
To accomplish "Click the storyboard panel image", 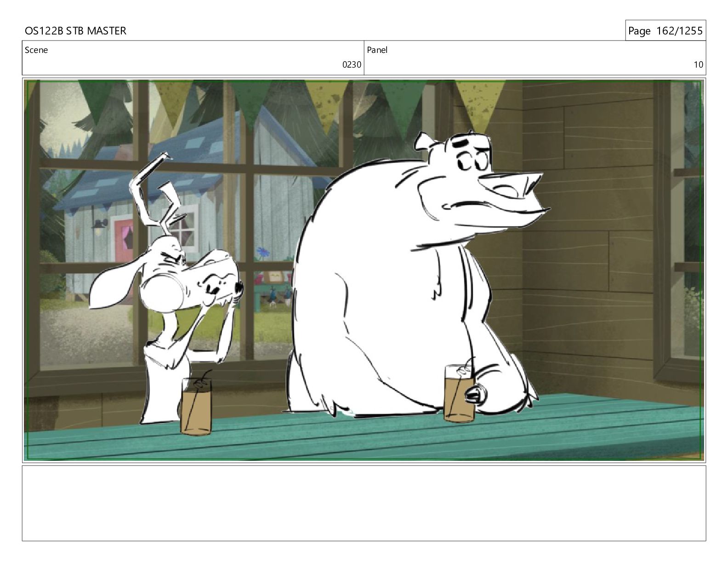I will coord(364,270).
